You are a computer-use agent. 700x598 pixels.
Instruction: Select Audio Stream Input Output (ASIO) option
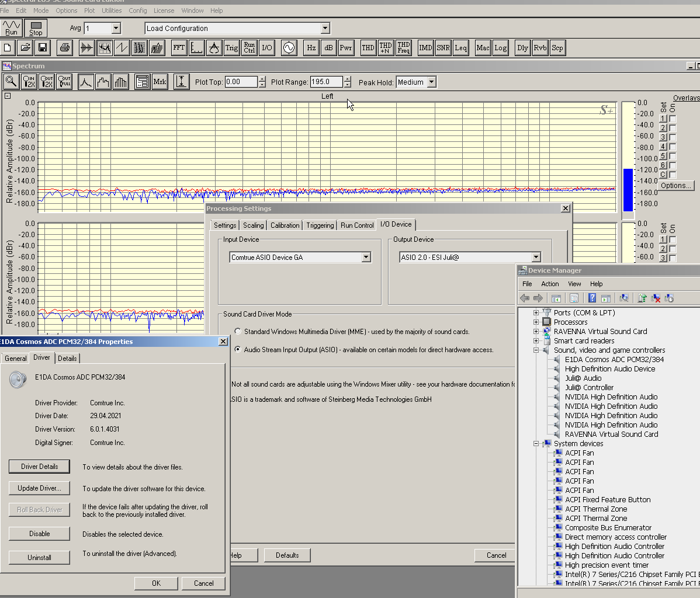[x=238, y=349]
